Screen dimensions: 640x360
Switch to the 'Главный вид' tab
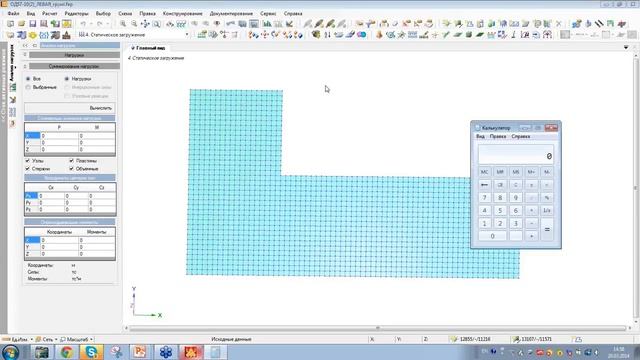(x=149, y=48)
